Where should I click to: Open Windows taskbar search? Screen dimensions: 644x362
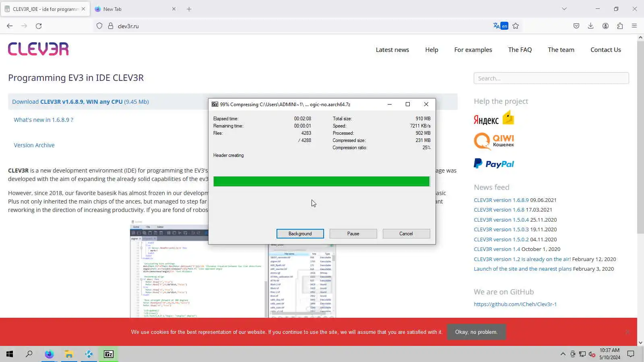(x=29, y=354)
